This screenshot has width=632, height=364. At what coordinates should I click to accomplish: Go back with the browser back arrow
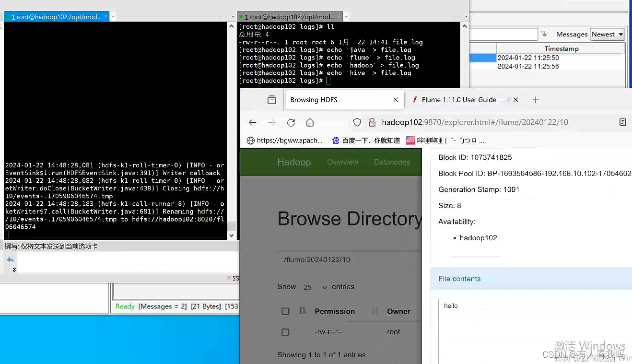[x=253, y=122]
